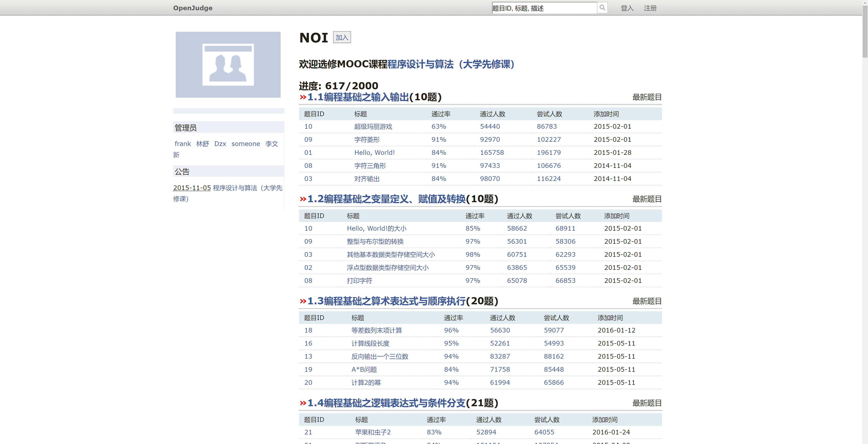Click the group avatar placeholder image
Viewport: 868px width, 444px height.
[x=228, y=65]
